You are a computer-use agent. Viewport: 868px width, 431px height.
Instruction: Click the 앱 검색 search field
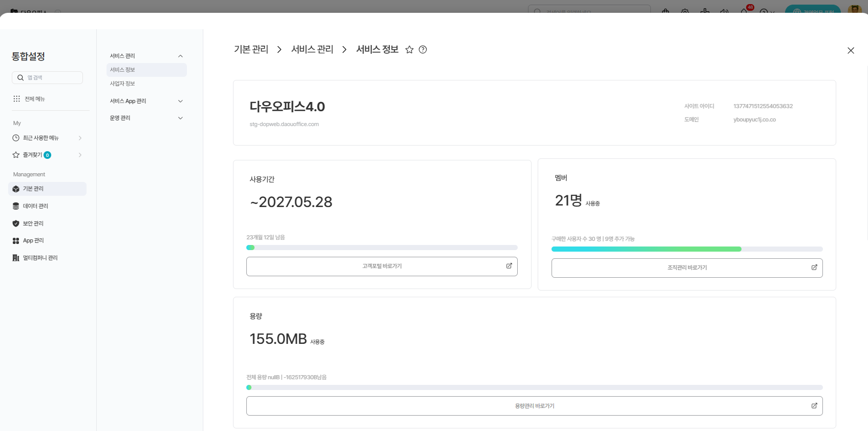51,78
